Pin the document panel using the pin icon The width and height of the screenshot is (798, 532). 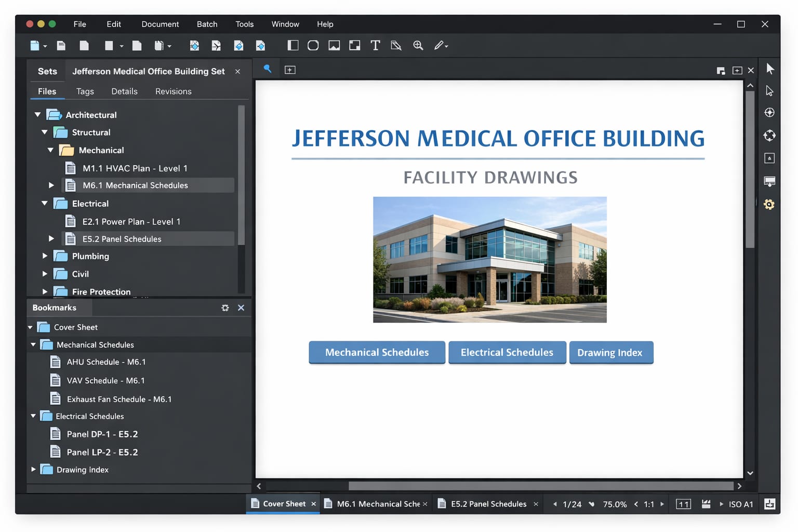(721, 69)
